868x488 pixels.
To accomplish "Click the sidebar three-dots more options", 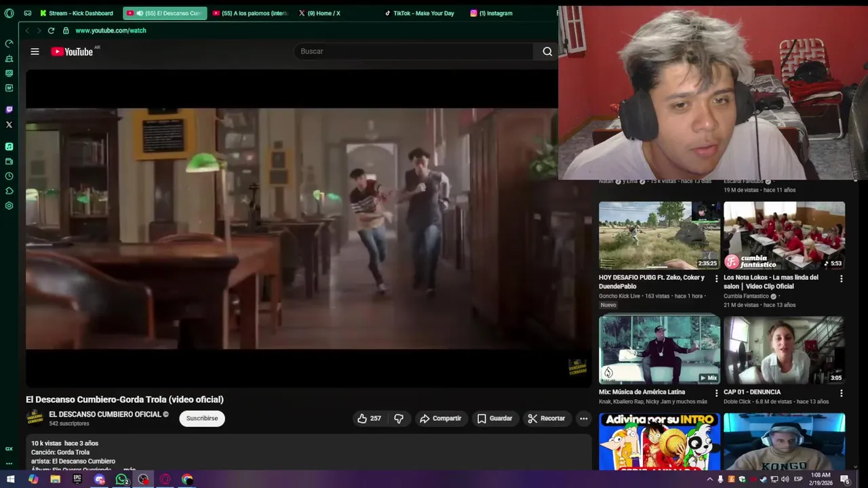I will pos(9,464).
